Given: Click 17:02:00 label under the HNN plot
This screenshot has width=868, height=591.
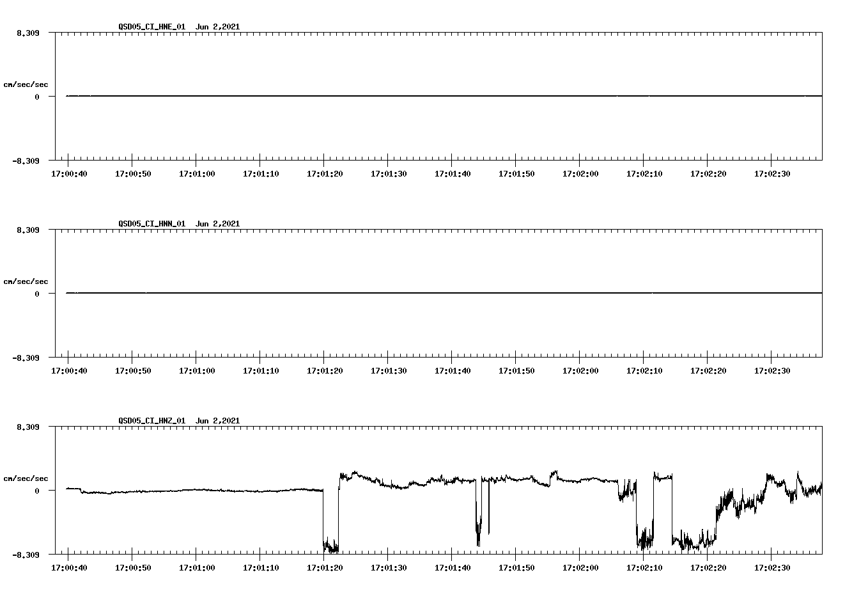Looking at the screenshot, I should click(580, 371).
